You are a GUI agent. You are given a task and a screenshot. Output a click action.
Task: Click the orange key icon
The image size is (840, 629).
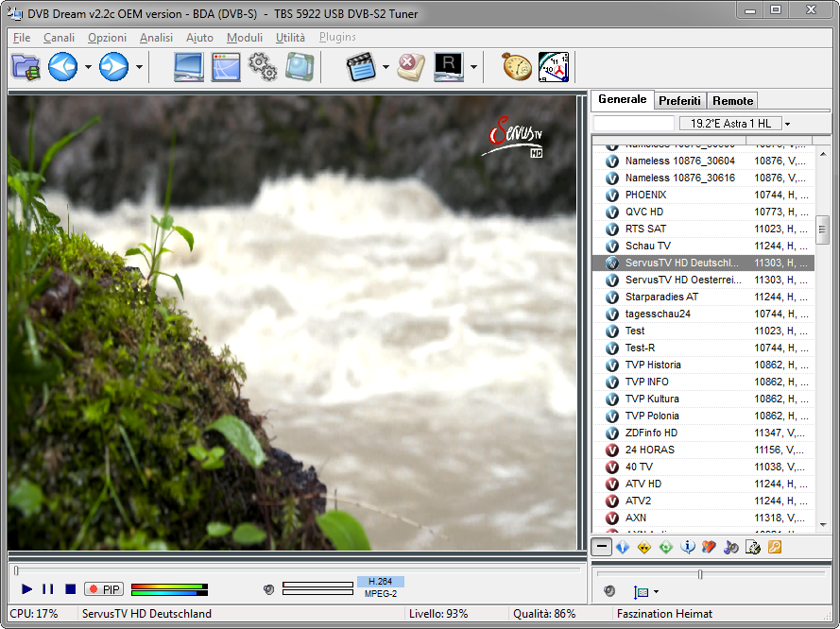click(775, 547)
